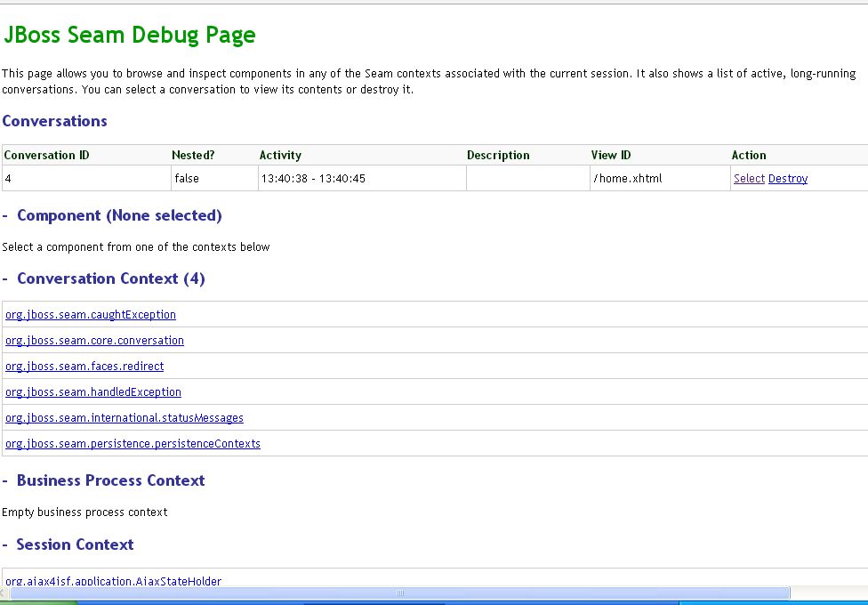Collapse the Conversation Context (4) section
The image size is (868, 605).
5,278
